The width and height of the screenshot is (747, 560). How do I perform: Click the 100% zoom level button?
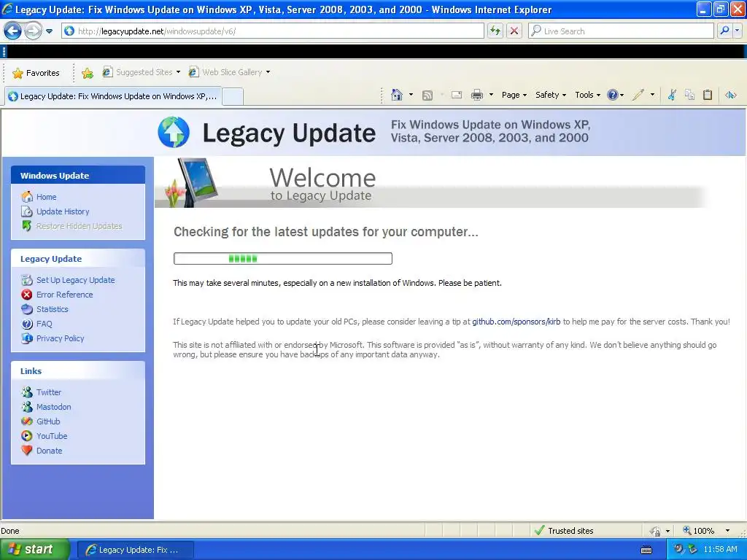pyautogui.click(x=698, y=531)
